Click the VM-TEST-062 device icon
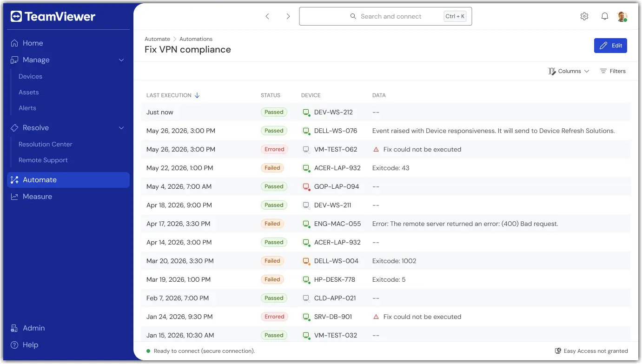The height and width of the screenshot is (364, 642). coord(306,149)
